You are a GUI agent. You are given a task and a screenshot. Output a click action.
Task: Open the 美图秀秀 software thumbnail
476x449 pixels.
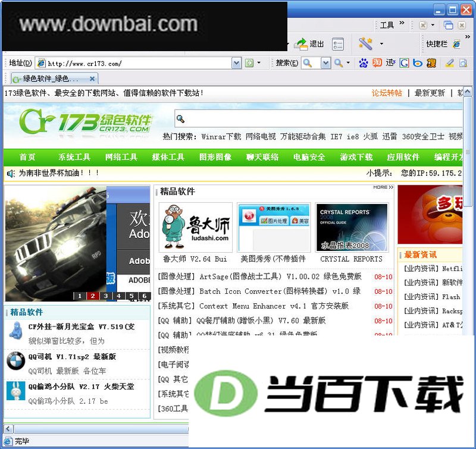tap(274, 228)
